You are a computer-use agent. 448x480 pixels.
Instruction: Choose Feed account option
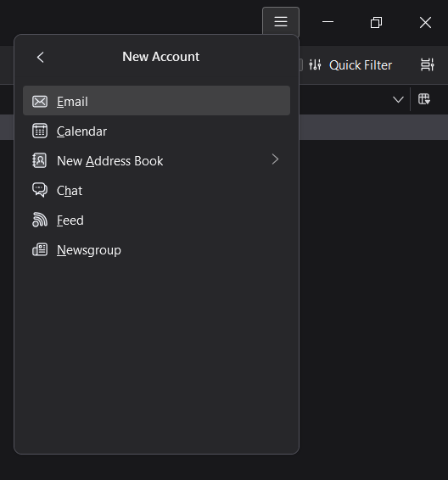pos(156,220)
